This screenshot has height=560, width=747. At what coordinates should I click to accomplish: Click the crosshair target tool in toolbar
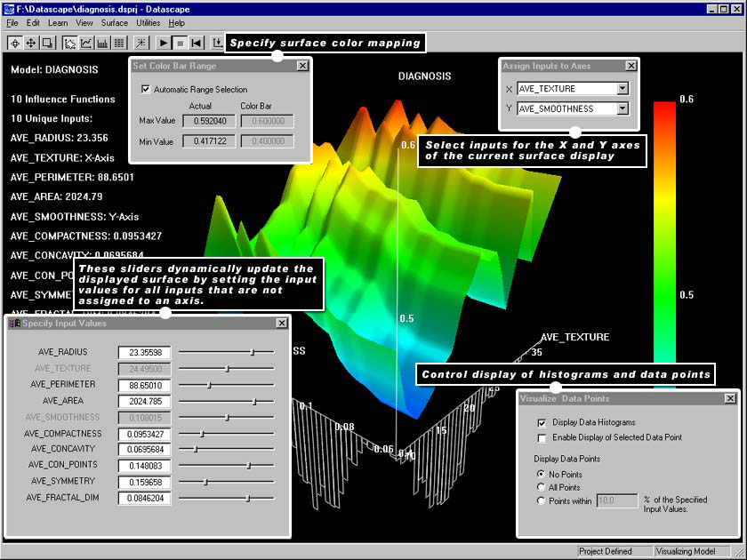point(15,43)
